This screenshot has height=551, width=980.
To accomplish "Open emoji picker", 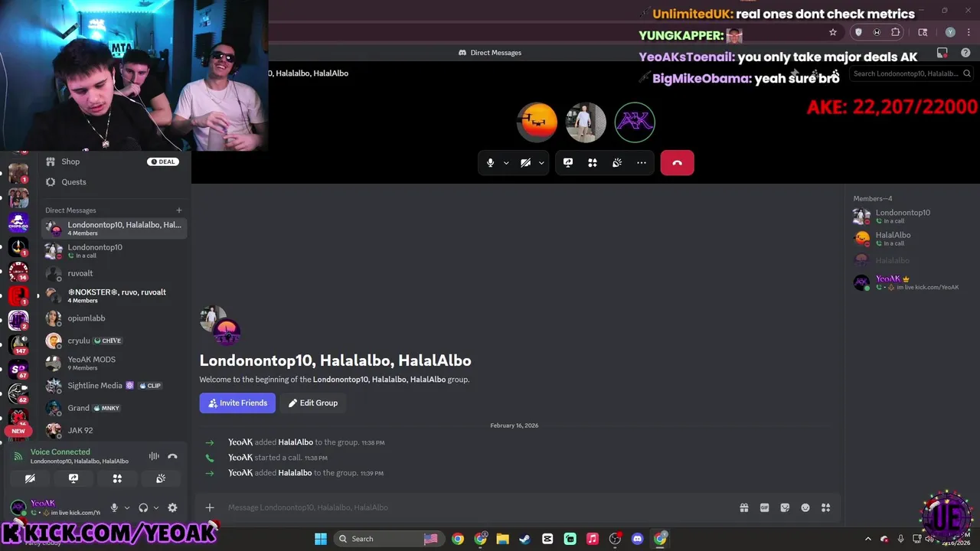I will pos(805,507).
